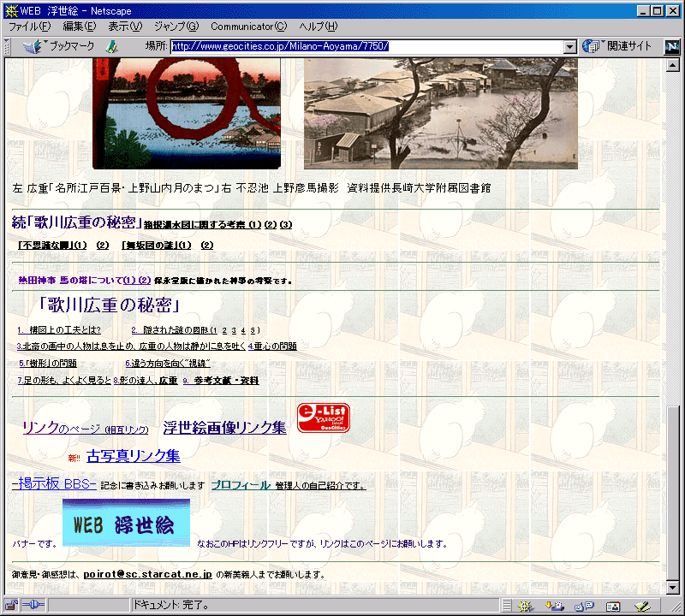Viewport: 685px width, 616px height.
Task: Click the scroll up arrow
Action: [673, 66]
